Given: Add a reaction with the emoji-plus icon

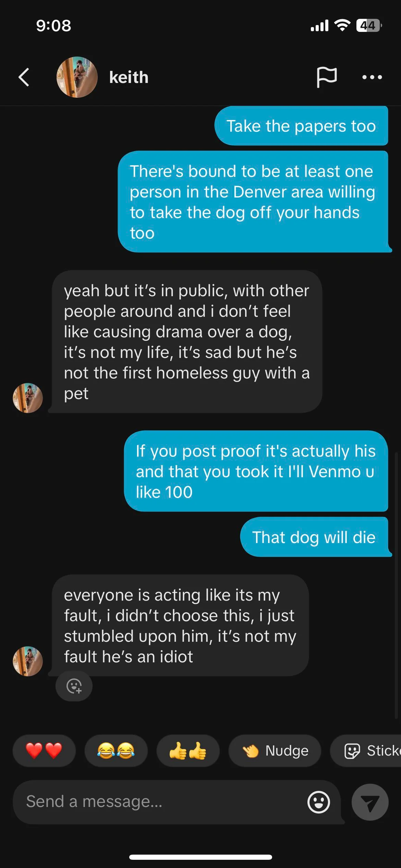Looking at the screenshot, I should (x=74, y=686).
